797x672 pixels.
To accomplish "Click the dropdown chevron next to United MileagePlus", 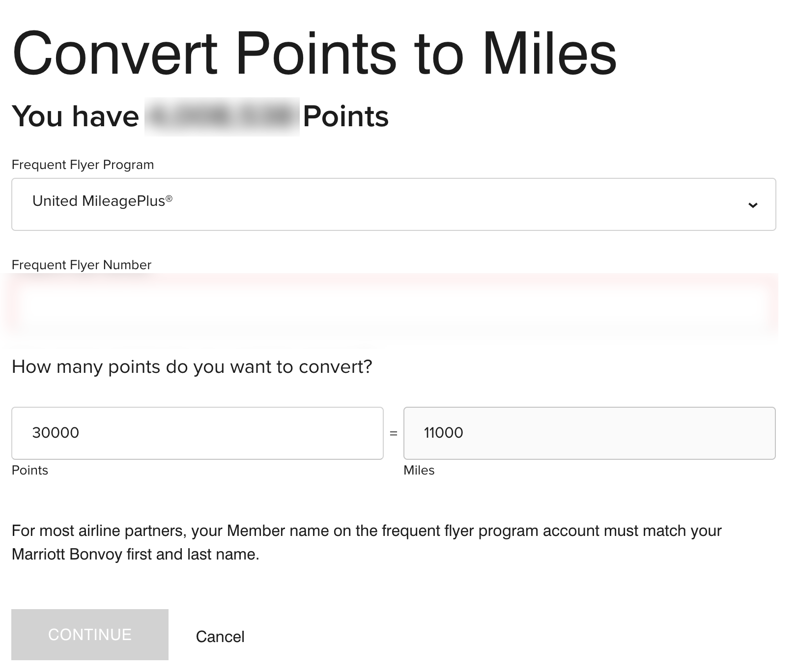I will click(x=754, y=204).
